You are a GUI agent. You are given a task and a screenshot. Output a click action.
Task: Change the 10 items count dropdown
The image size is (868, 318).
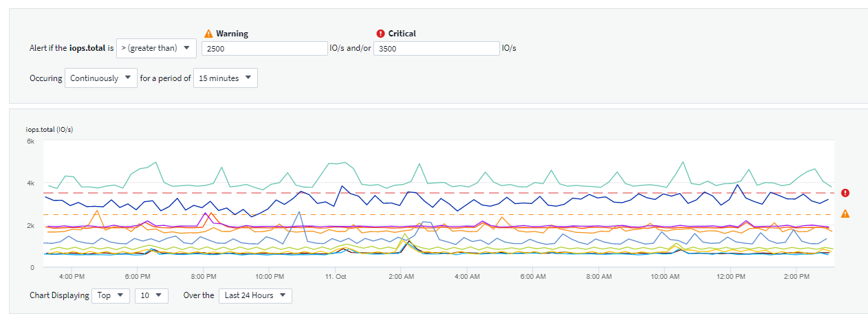(151, 295)
